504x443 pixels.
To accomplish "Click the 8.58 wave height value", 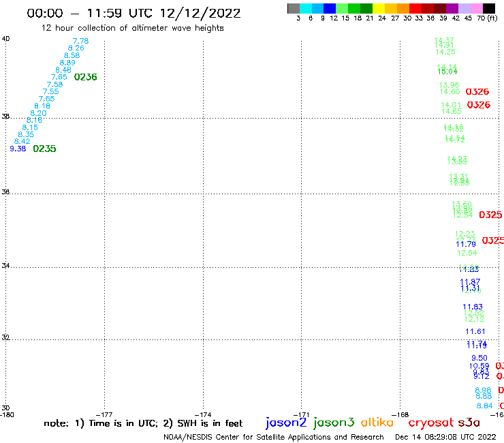I will point(72,55).
